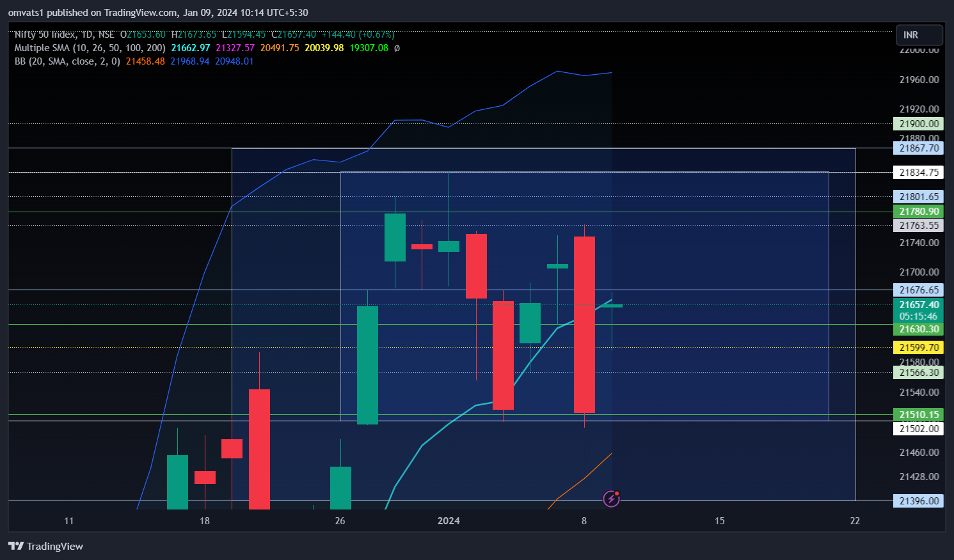Click the date 8 on time axis

tap(584, 521)
